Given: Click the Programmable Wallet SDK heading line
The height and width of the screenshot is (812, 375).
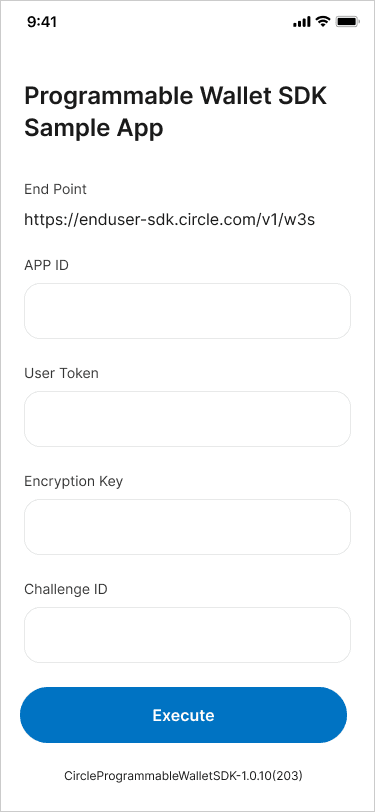Looking at the screenshot, I should [x=176, y=97].
